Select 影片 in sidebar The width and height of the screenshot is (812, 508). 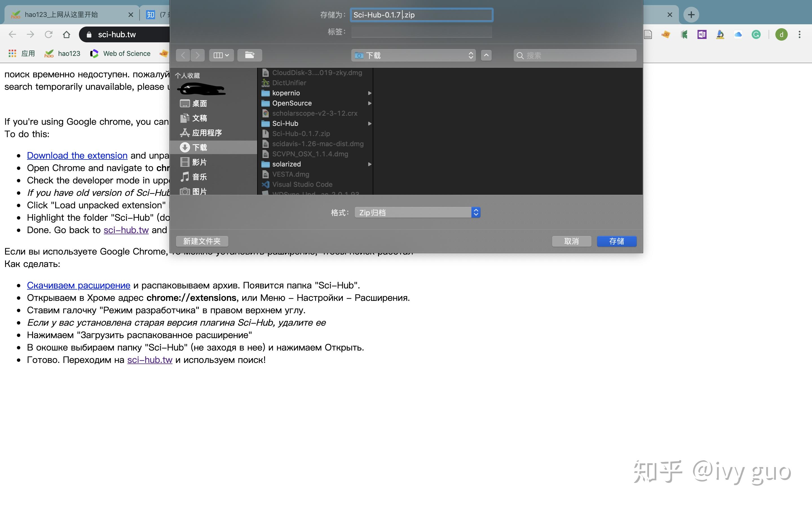click(x=213, y=162)
